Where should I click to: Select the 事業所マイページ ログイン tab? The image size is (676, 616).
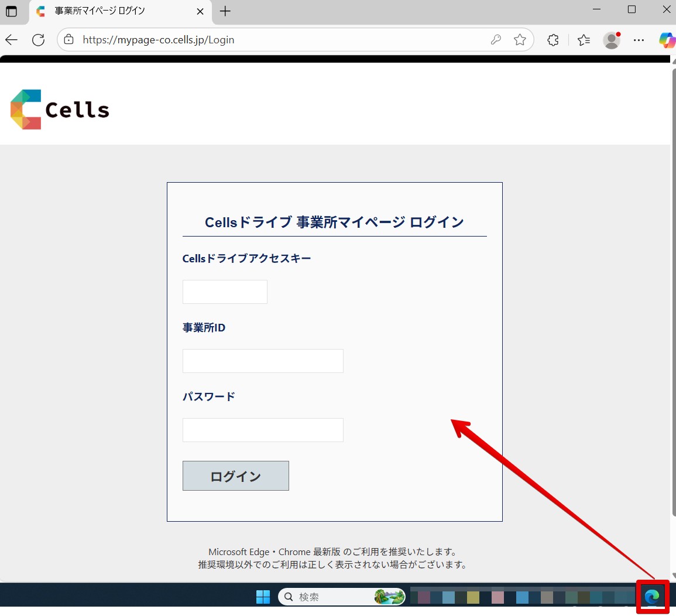coord(121,12)
